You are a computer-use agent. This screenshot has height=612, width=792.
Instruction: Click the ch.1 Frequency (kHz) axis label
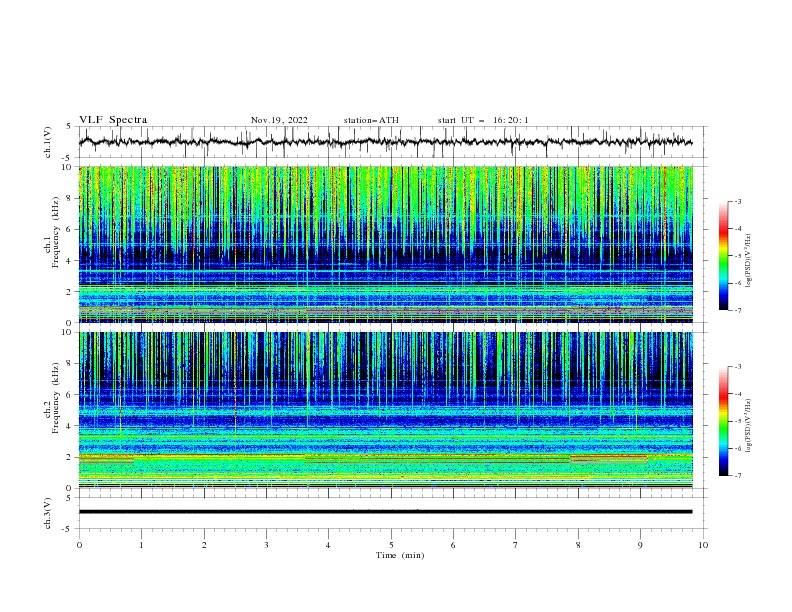coord(52,233)
